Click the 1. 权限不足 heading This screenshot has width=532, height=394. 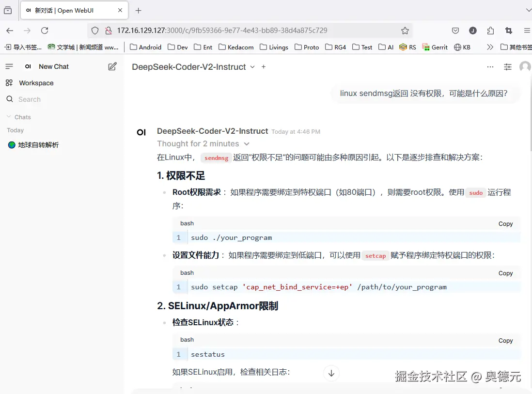[181, 175]
